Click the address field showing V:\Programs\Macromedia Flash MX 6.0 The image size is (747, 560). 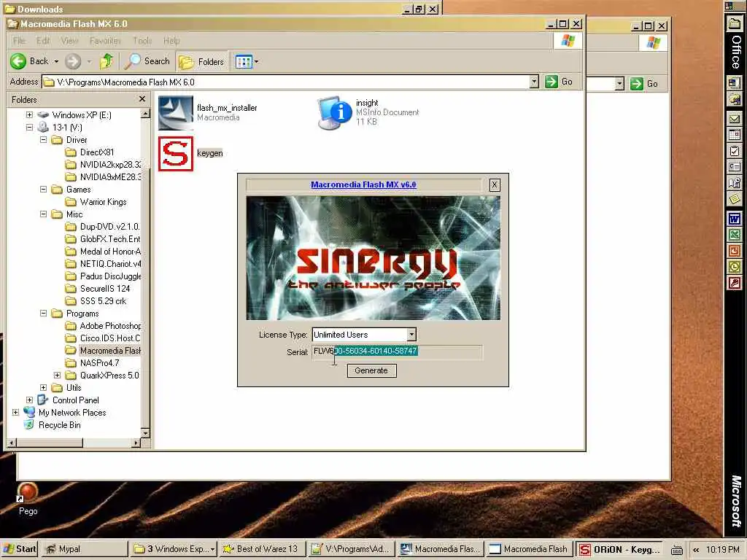(286, 82)
